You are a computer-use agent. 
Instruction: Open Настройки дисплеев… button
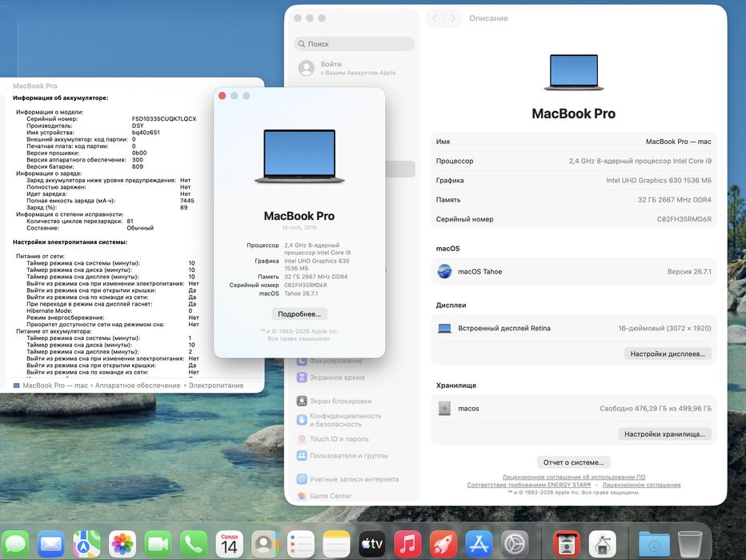(x=668, y=354)
